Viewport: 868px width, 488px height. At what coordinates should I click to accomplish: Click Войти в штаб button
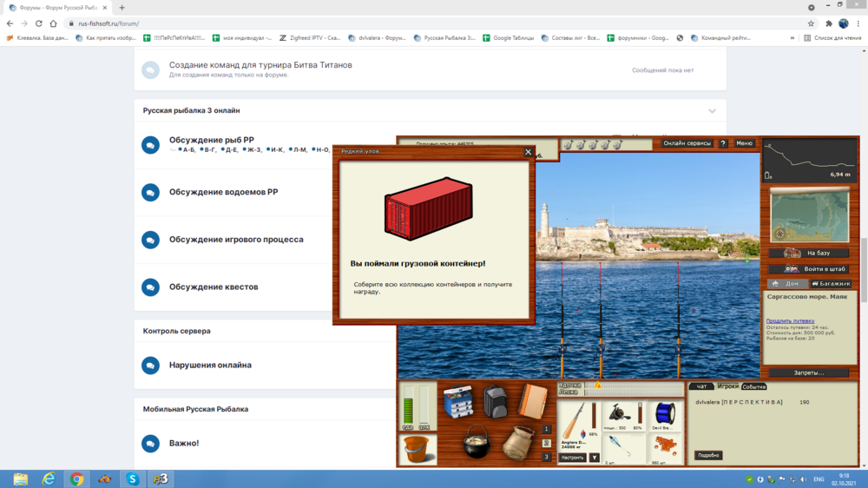tap(809, 269)
